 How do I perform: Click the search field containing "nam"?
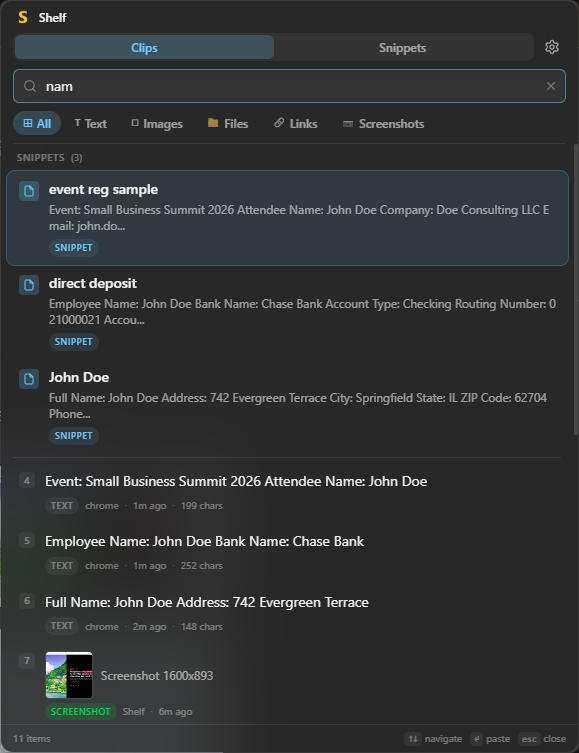290,86
